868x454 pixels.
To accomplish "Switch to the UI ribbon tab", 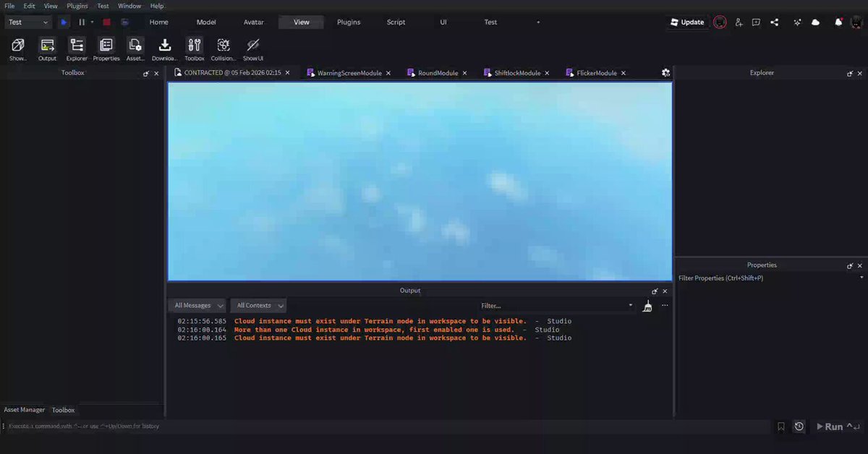I will 443,22.
